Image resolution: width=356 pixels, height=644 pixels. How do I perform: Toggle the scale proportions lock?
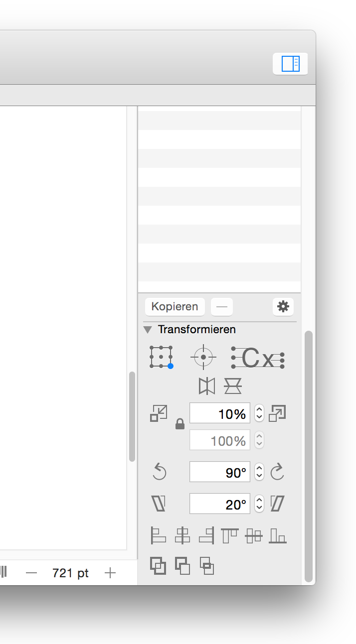point(180,424)
